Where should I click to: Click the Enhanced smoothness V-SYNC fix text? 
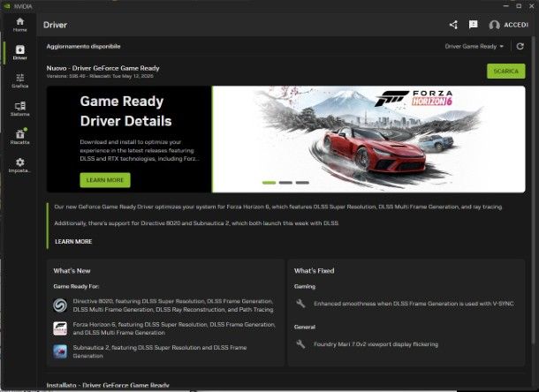(x=414, y=304)
